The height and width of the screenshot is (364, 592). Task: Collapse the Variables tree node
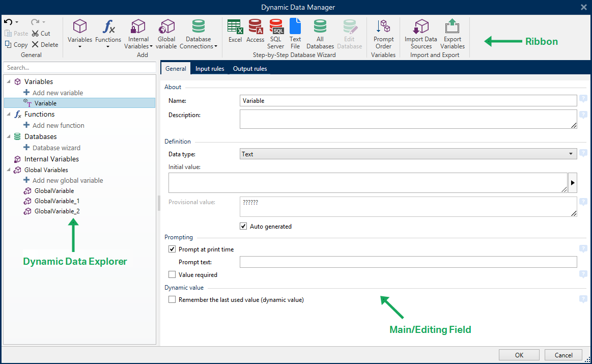click(9, 81)
